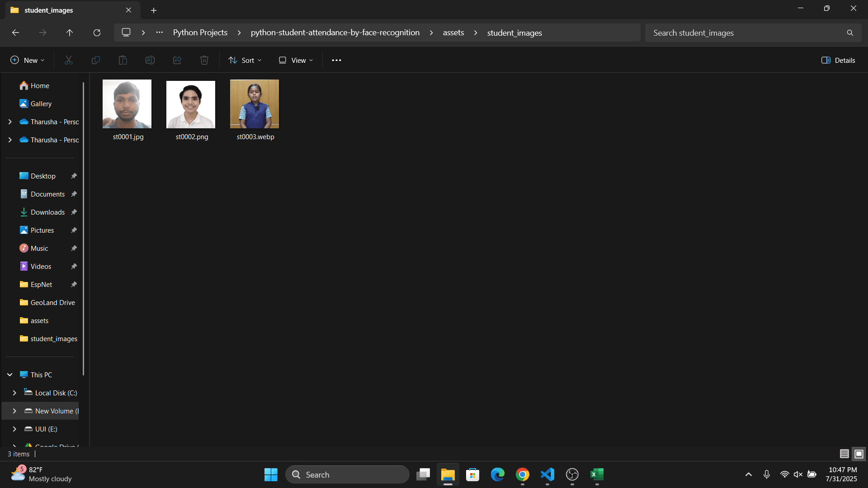This screenshot has width=868, height=488.
Task: Switch to details list view in status bar
Action: point(844,454)
